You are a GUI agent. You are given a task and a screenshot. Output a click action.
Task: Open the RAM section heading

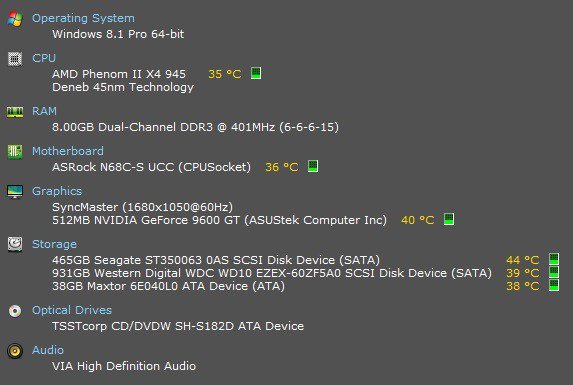click(44, 111)
